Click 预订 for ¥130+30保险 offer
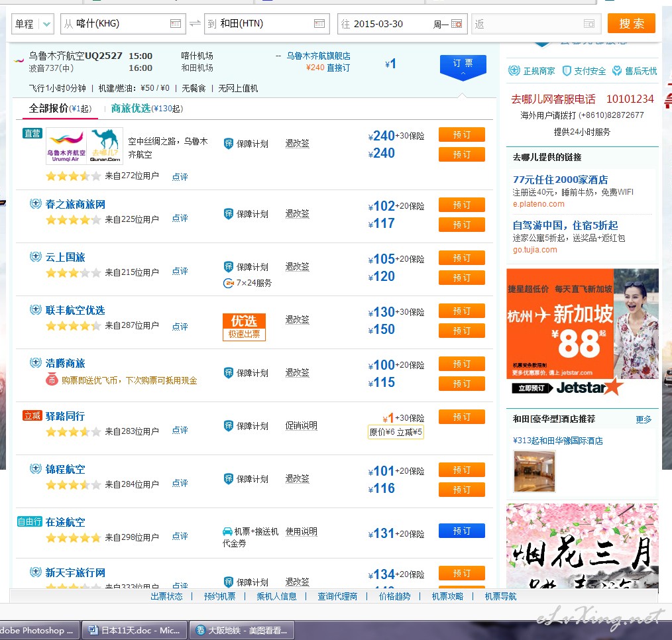Screen dimensions: 672x640 pyautogui.click(x=461, y=311)
